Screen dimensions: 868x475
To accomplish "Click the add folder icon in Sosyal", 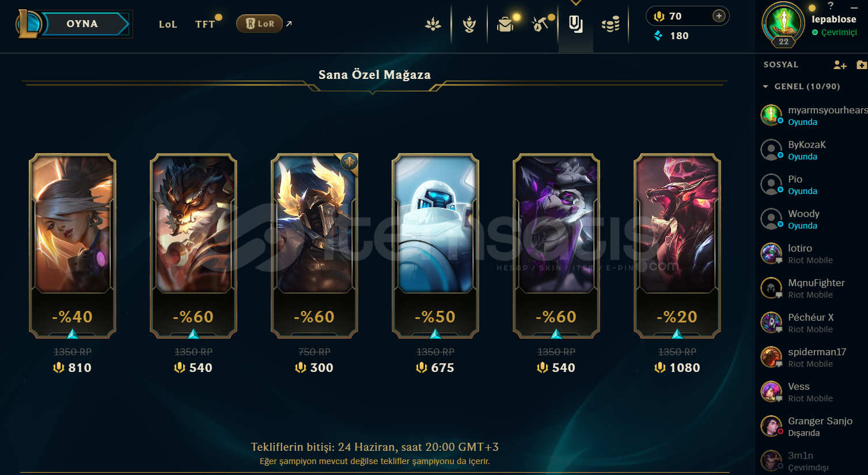I will (x=862, y=65).
